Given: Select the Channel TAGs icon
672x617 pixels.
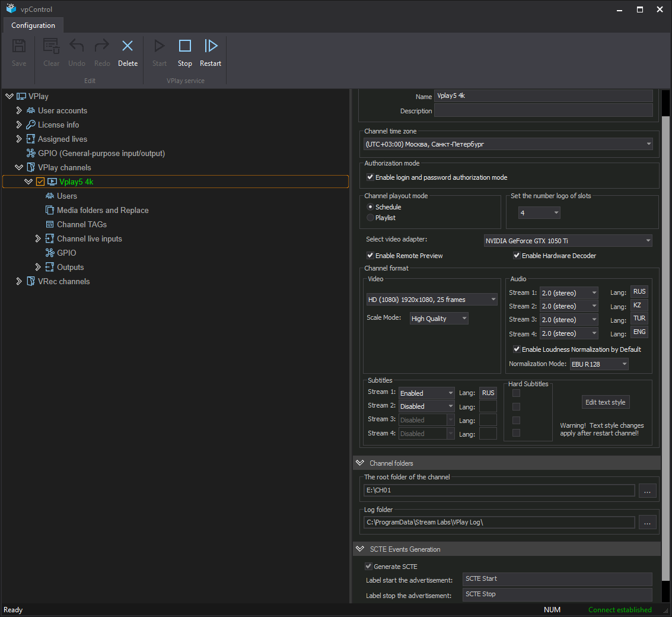Looking at the screenshot, I should 50,224.
